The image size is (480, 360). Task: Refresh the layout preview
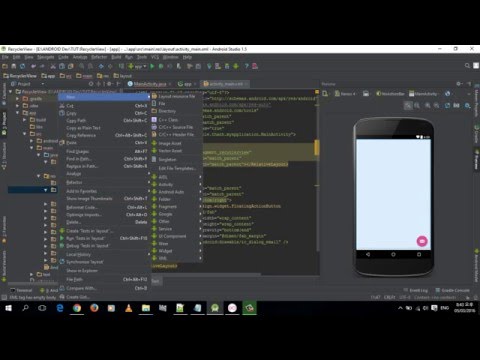(x=447, y=106)
